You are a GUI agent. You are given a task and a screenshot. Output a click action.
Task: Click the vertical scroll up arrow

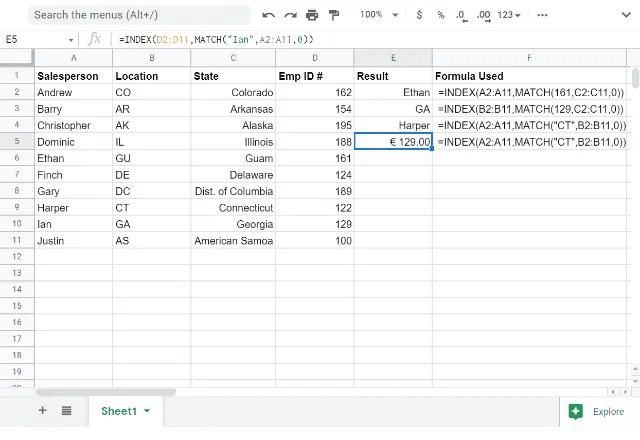point(635,369)
